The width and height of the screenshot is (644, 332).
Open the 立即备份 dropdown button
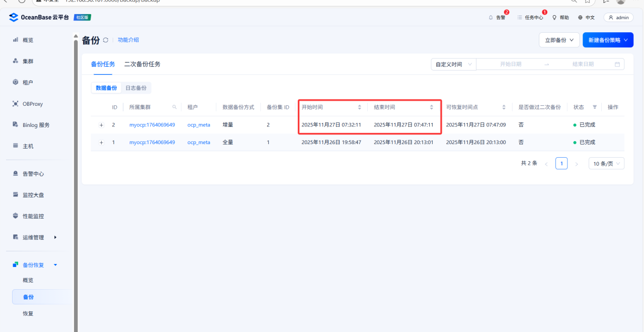559,40
